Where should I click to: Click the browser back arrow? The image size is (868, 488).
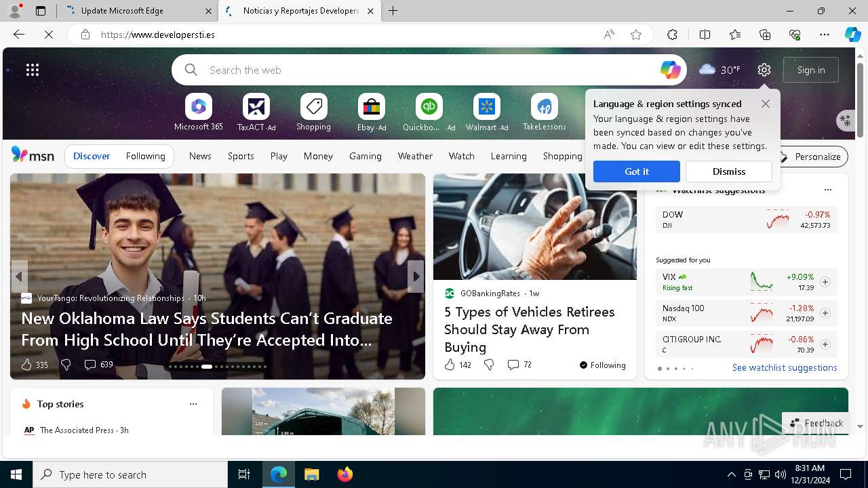click(19, 35)
